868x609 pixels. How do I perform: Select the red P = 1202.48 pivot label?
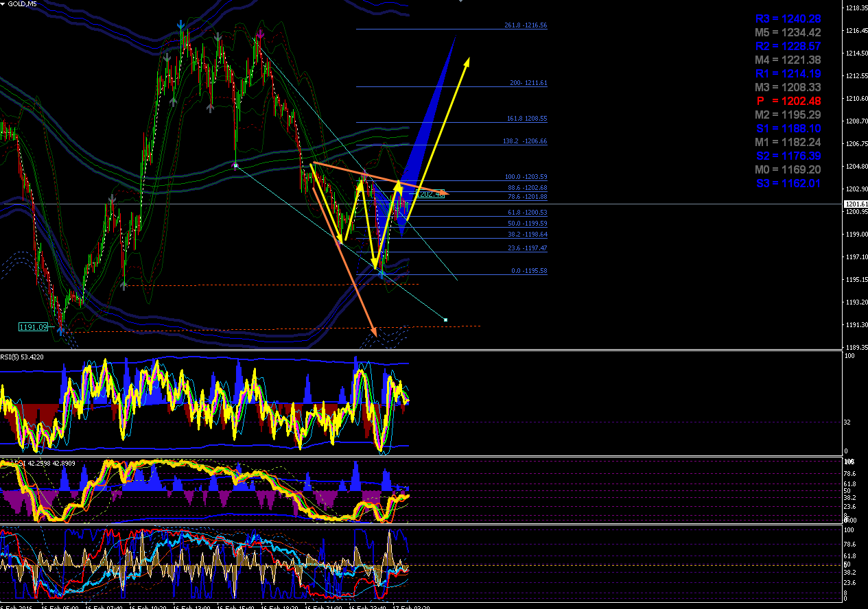pos(788,101)
